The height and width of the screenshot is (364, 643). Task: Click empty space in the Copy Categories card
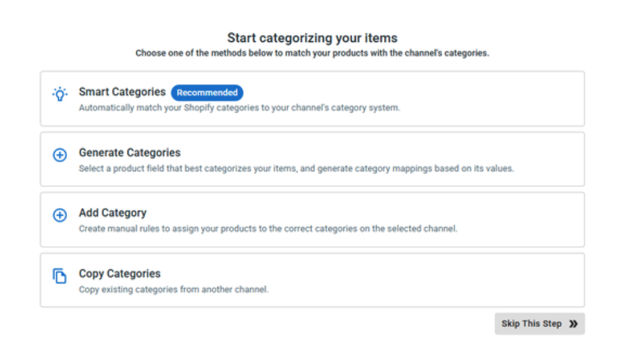(x=438, y=280)
